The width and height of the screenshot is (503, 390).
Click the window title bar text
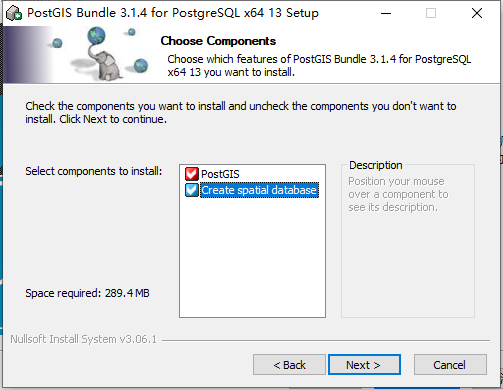point(173,13)
